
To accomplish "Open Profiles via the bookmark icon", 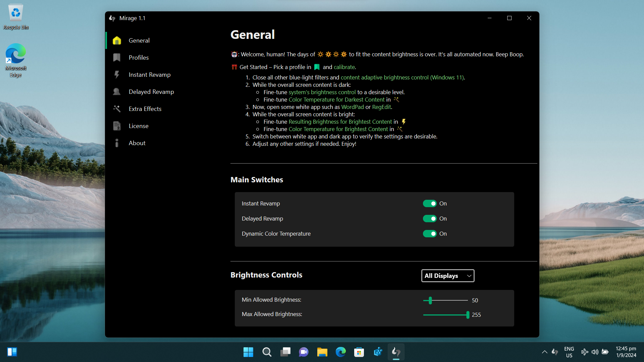I will 116,57.
